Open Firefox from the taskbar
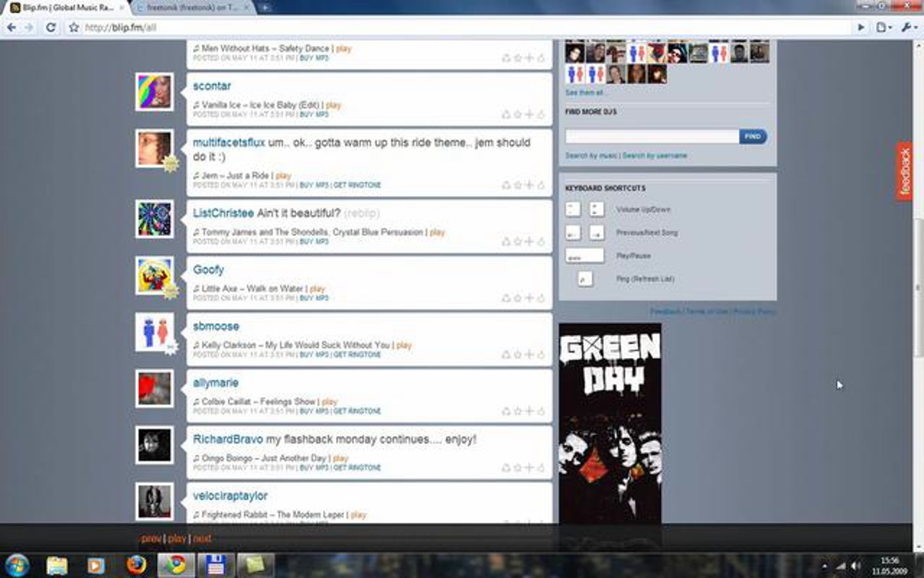Image resolution: width=924 pixels, height=578 pixels. pyautogui.click(x=136, y=566)
